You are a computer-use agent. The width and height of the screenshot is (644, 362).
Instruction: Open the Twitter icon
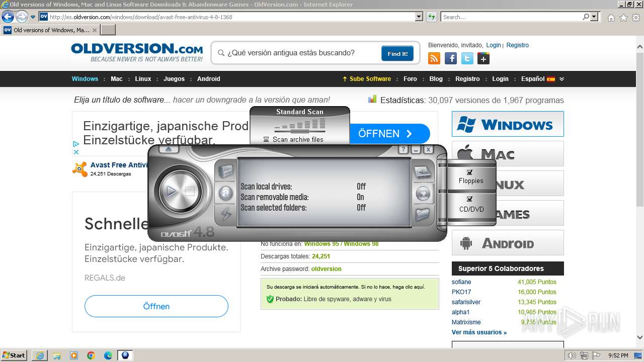(x=467, y=58)
